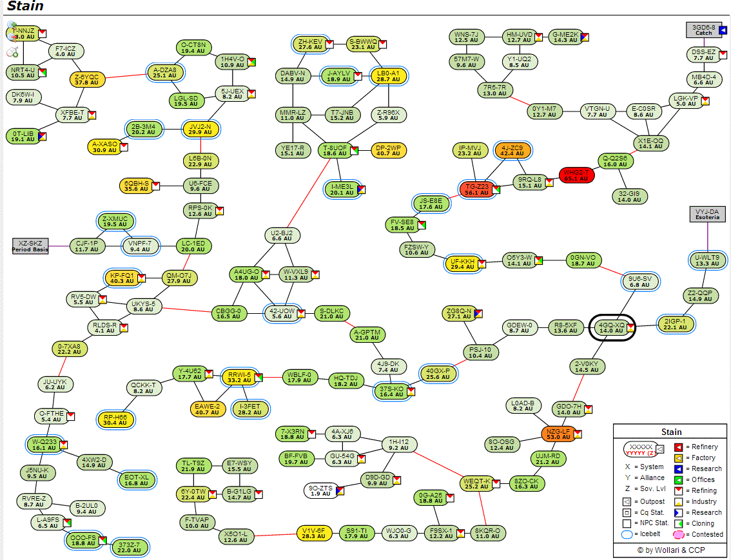Click station icon beside 1H4V-O
This screenshot has width=731, height=560.
point(251,62)
